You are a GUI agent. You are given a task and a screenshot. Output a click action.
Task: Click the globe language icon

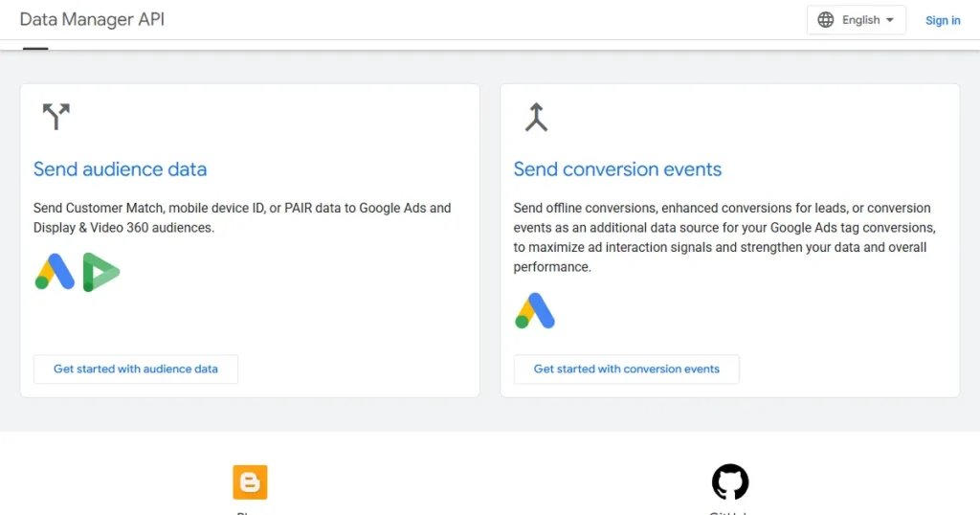pyautogui.click(x=826, y=20)
